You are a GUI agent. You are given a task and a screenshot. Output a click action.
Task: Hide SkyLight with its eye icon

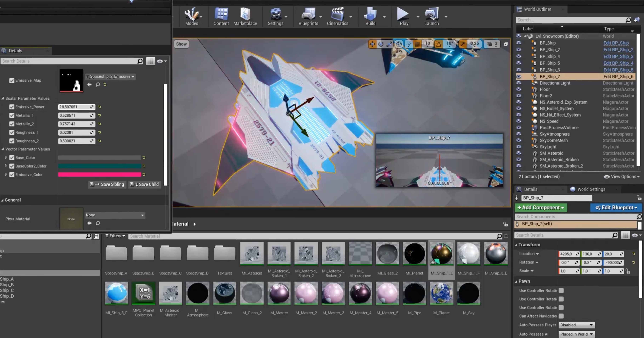[x=518, y=147]
